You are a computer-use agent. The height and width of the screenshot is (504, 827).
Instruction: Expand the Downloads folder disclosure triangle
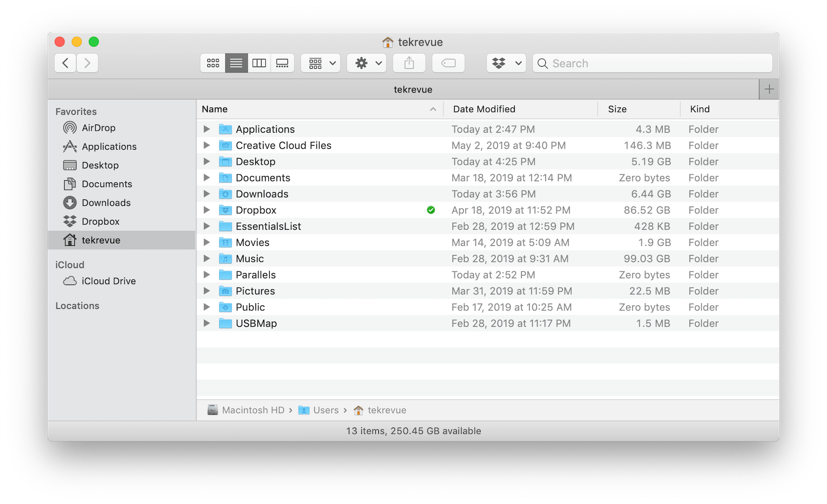(207, 194)
